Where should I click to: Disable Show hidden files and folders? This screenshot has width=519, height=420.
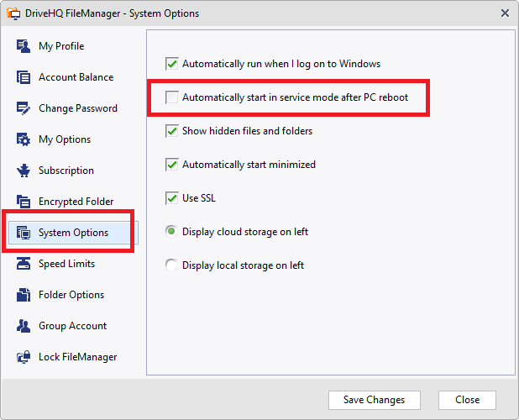(x=172, y=131)
